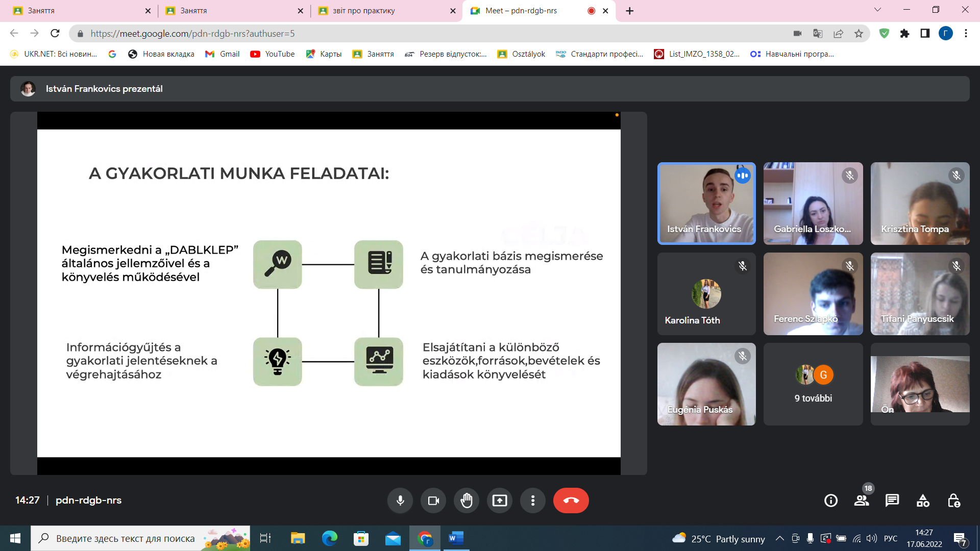Screen dimensions: 980x551
Task: Open Word from the taskbar
Action: coord(455,538)
